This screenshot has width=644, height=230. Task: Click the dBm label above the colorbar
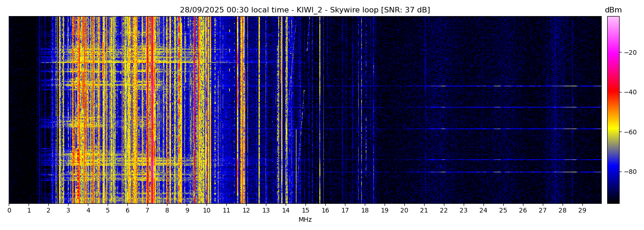pos(613,10)
